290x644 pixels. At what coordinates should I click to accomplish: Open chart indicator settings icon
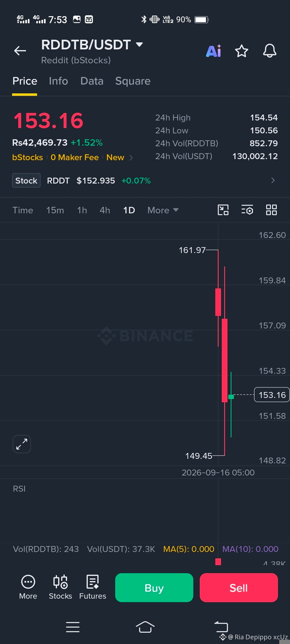(x=247, y=210)
